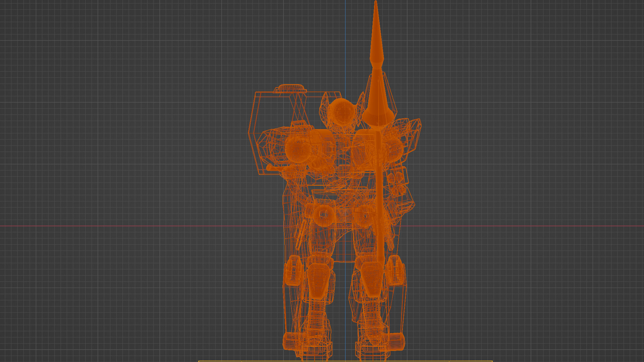Click the red X axis line
Image resolution: width=644 pixels, height=362 pixels.
[134, 226]
